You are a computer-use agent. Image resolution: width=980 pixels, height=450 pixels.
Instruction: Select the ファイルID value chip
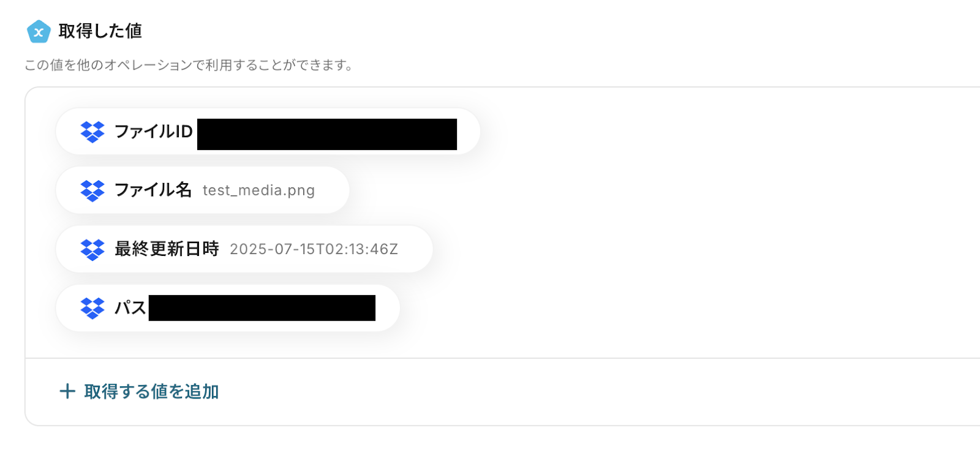(x=268, y=132)
